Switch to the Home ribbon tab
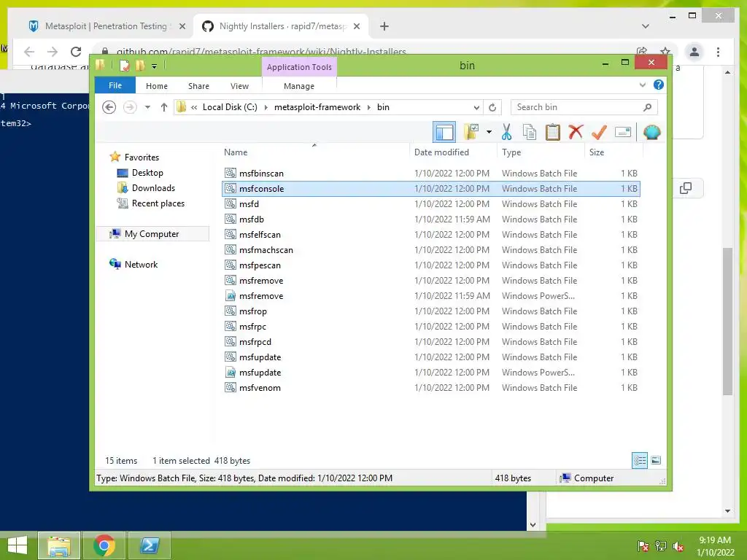The width and height of the screenshot is (747, 560). 157,86
